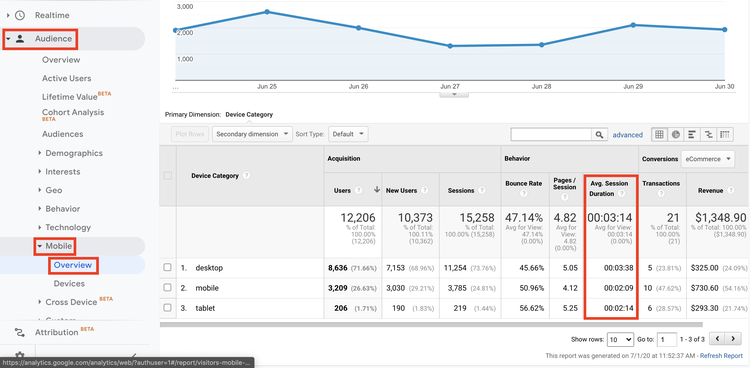Tick the desktop row checkbox
This screenshot has width=750, height=368.
167,268
